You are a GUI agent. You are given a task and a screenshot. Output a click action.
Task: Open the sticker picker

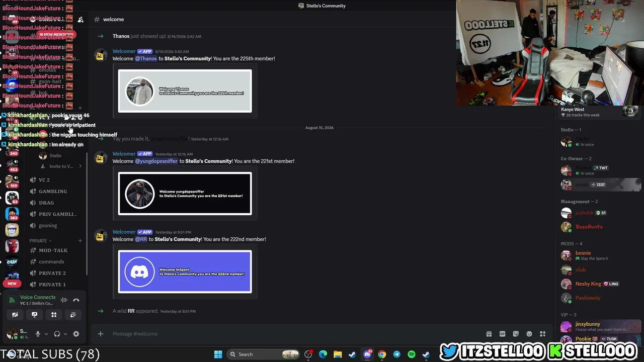click(x=516, y=334)
